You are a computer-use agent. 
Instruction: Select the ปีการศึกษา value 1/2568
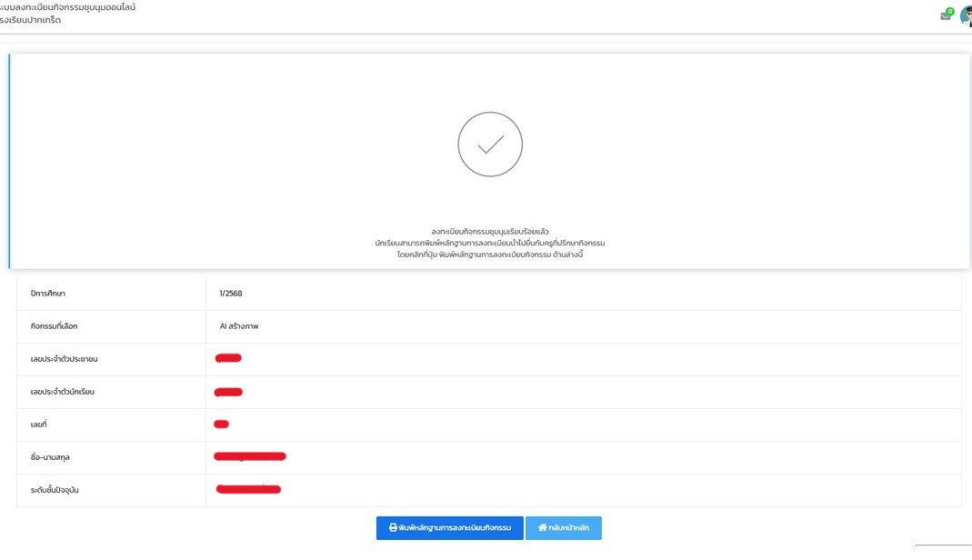231,294
